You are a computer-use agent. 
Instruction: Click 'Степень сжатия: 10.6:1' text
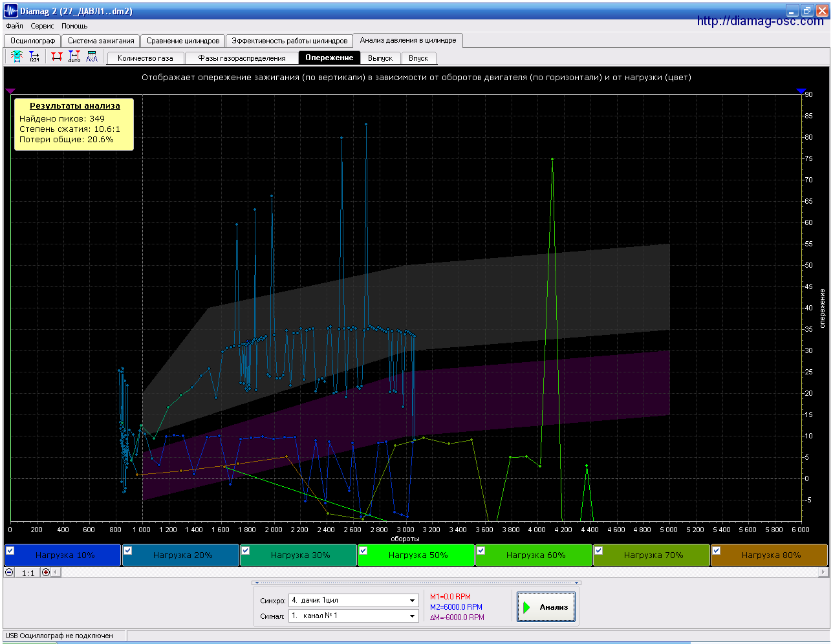coord(70,129)
